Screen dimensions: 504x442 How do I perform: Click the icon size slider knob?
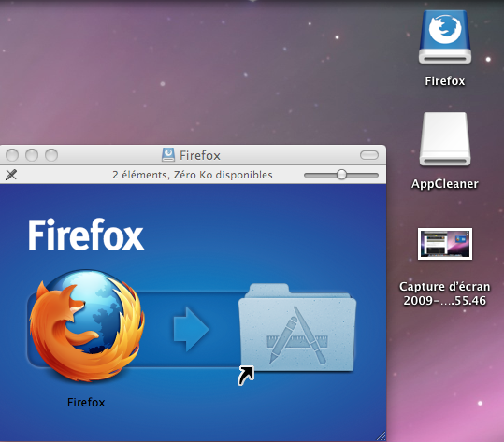tap(341, 175)
